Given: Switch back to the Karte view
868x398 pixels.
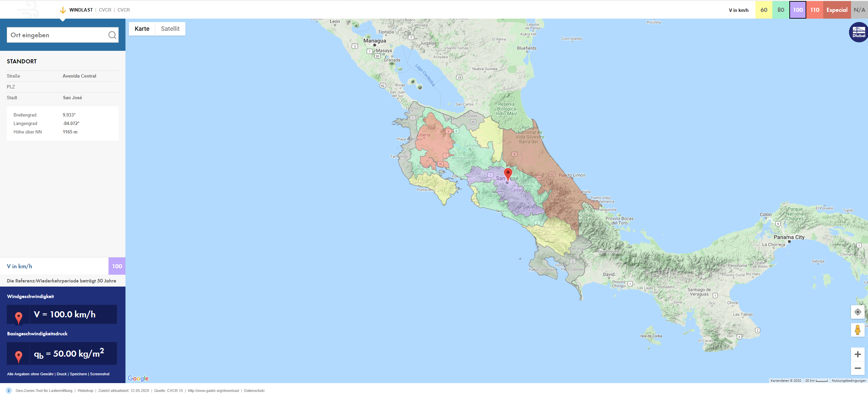Looking at the screenshot, I should pyautogui.click(x=141, y=28).
